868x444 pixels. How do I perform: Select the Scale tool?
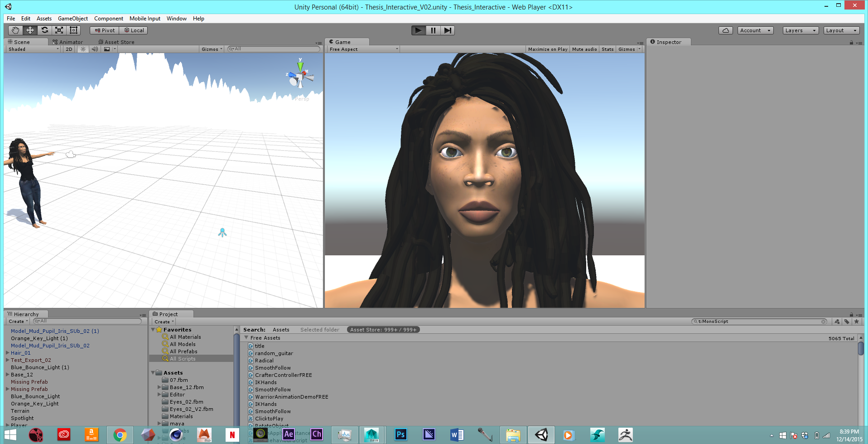[x=59, y=30]
